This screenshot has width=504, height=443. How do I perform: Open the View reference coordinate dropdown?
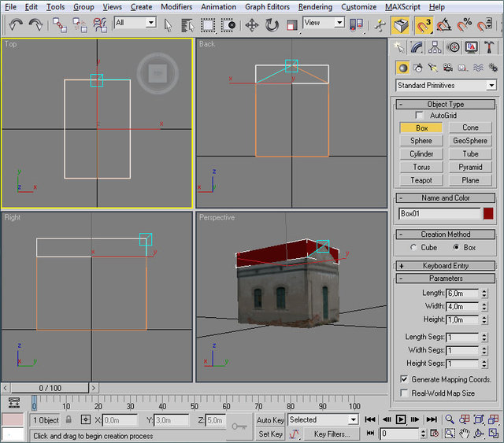(x=324, y=24)
